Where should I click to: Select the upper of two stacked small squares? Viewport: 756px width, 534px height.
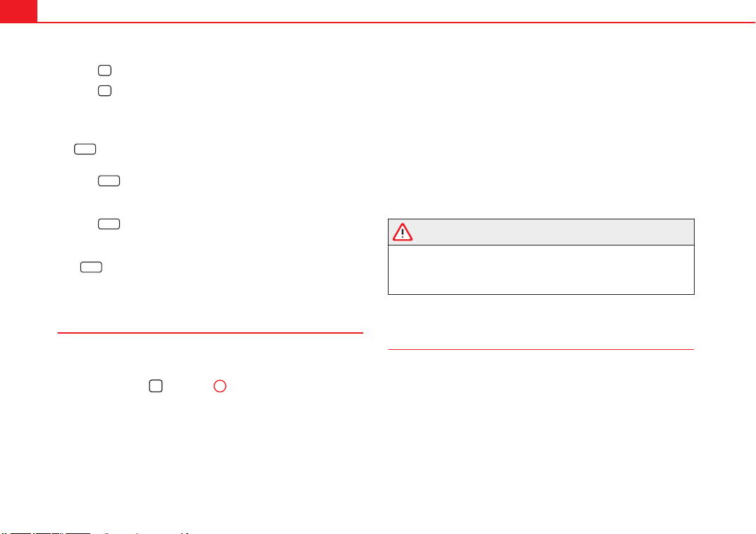pos(104,71)
